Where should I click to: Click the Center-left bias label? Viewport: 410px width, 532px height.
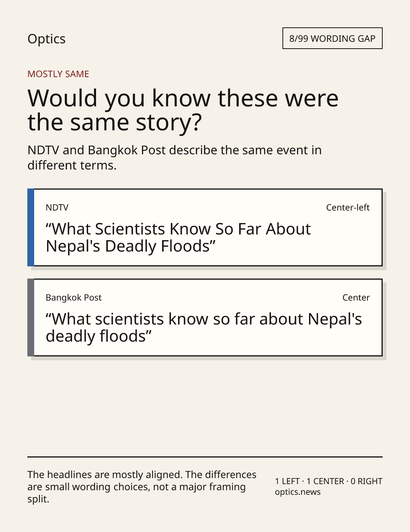pos(348,207)
